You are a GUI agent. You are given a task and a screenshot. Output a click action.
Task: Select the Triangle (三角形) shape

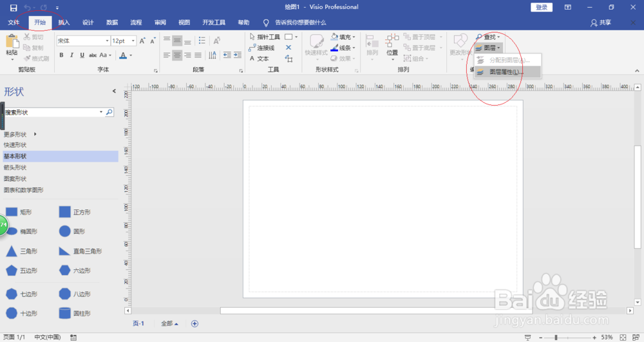tap(21, 251)
